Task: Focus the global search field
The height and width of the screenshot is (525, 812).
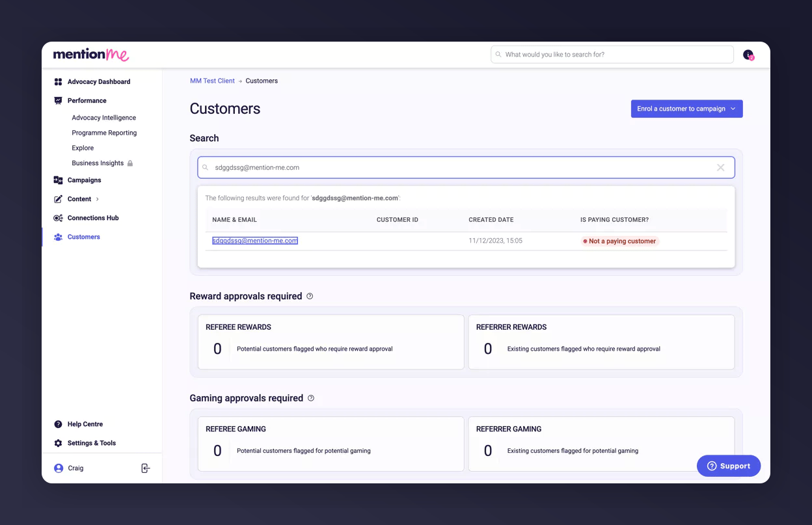Action: click(x=612, y=55)
